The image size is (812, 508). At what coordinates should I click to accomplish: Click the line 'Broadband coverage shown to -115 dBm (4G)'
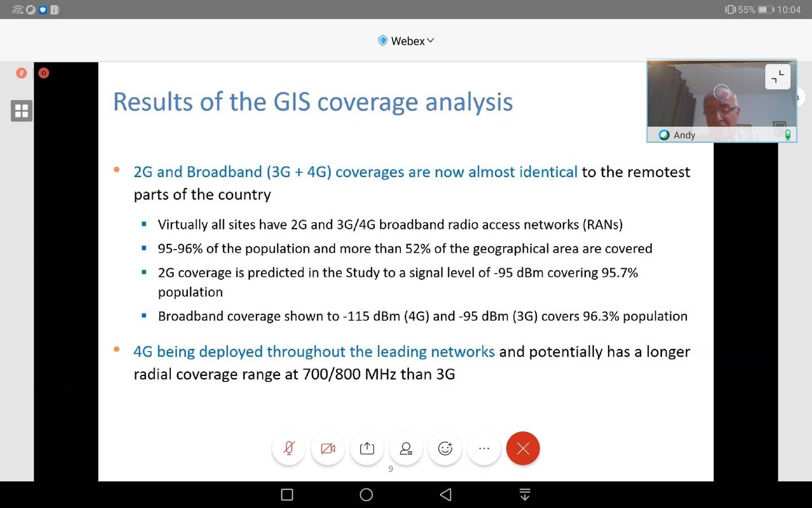[x=422, y=316]
